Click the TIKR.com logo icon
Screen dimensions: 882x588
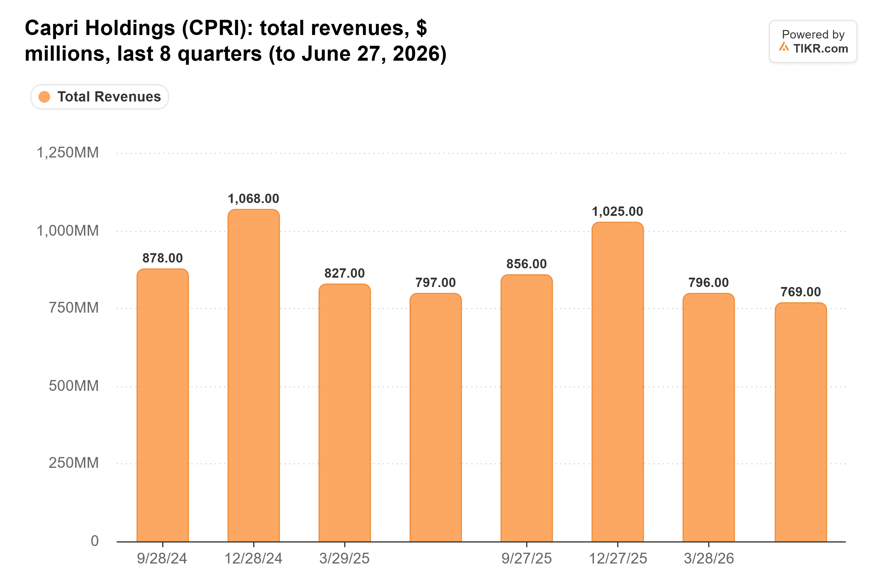coord(784,47)
